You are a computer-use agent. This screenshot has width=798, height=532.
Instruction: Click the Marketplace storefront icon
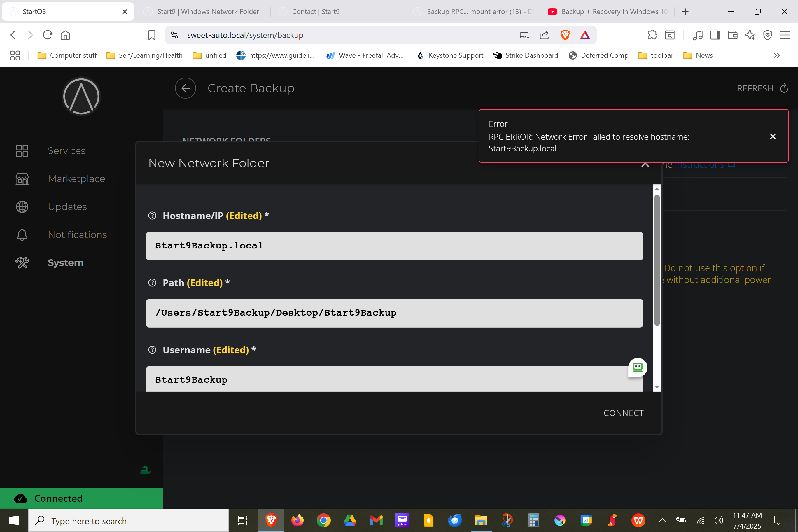click(x=22, y=178)
